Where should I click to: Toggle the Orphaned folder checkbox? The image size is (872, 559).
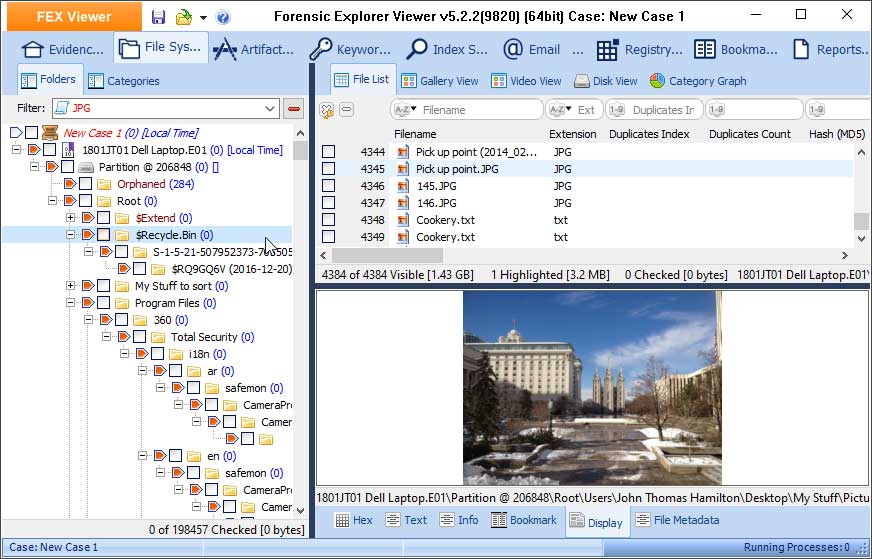coord(86,184)
